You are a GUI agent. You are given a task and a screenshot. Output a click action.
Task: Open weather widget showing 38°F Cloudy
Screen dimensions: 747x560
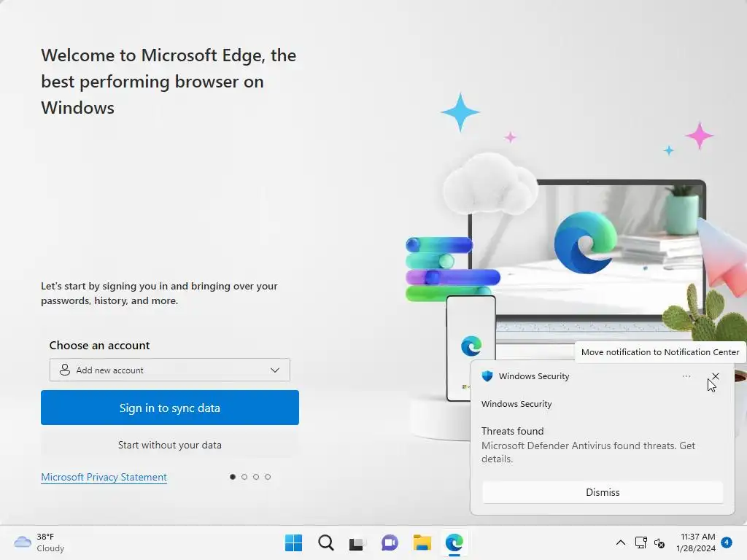click(39, 542)
